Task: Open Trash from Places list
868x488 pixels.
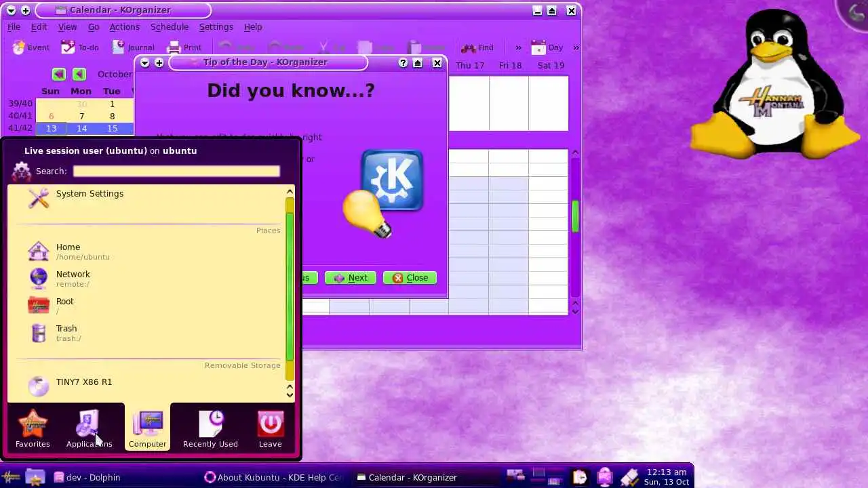Action: [148, 333]
